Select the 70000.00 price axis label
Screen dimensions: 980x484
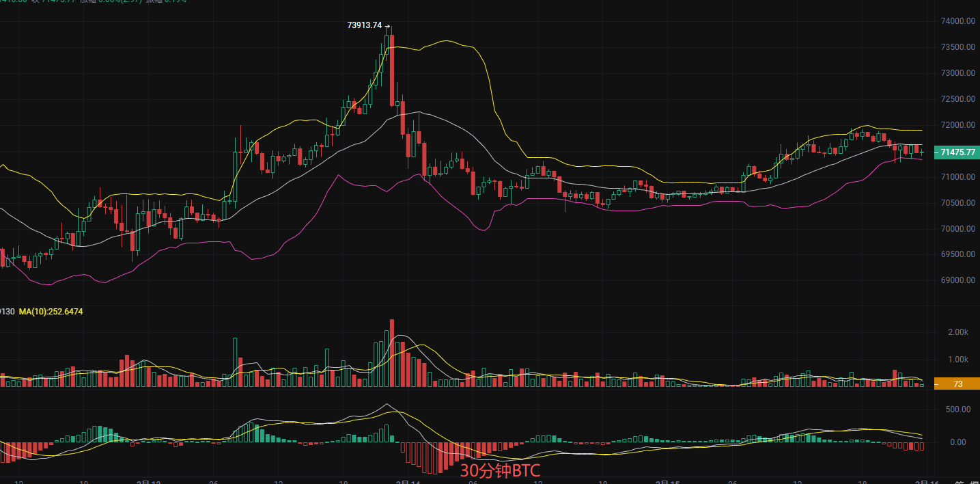955,229
